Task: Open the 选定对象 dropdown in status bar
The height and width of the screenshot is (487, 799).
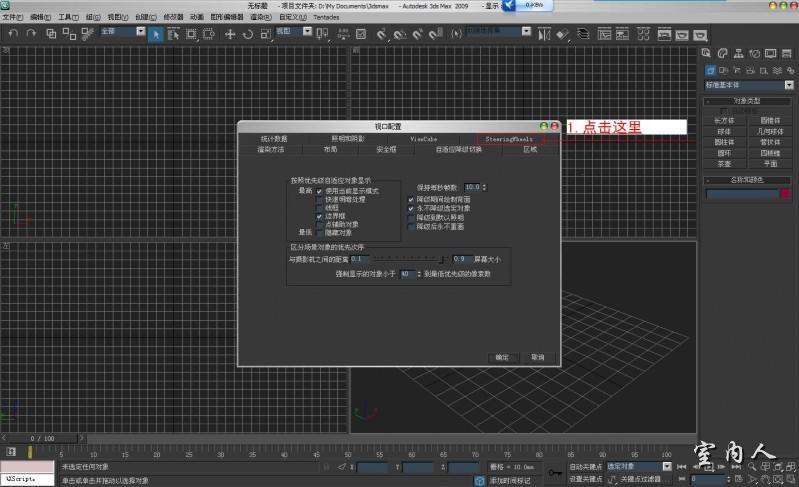Action: tap(639, 466)
